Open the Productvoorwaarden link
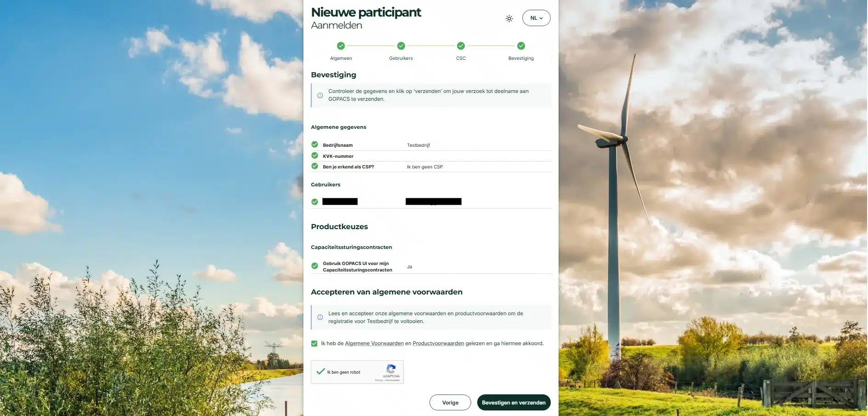 (x=438, y=343)
